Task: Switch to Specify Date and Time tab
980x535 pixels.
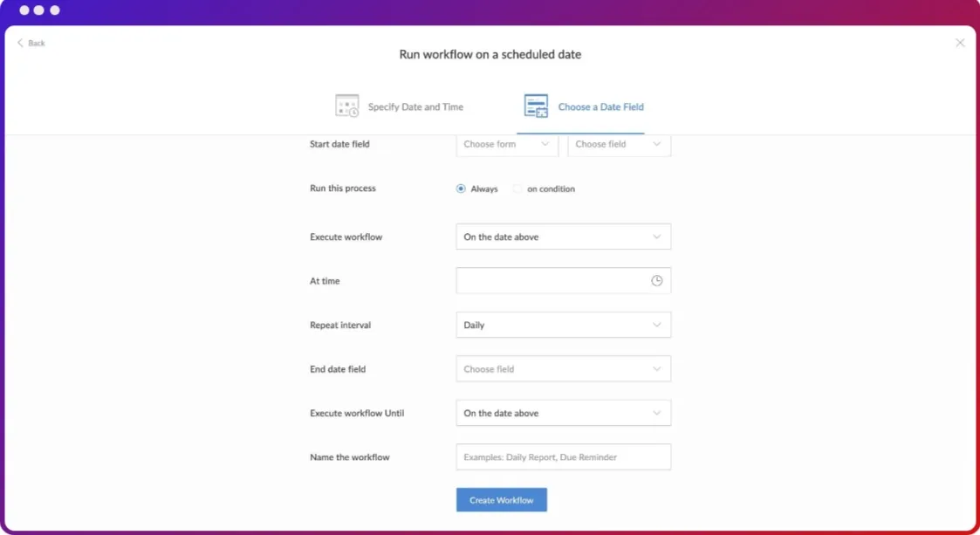Action: click(x=400, y=106)
